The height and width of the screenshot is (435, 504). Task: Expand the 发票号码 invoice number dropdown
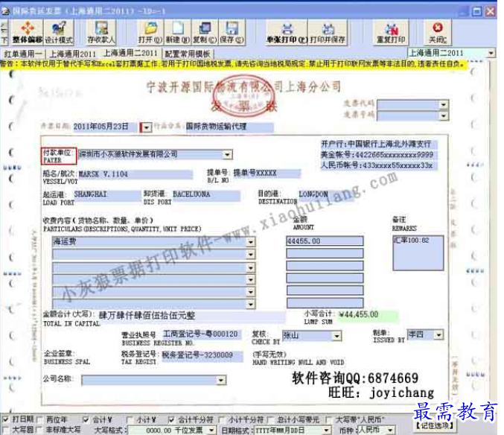(x=444, y=115)
